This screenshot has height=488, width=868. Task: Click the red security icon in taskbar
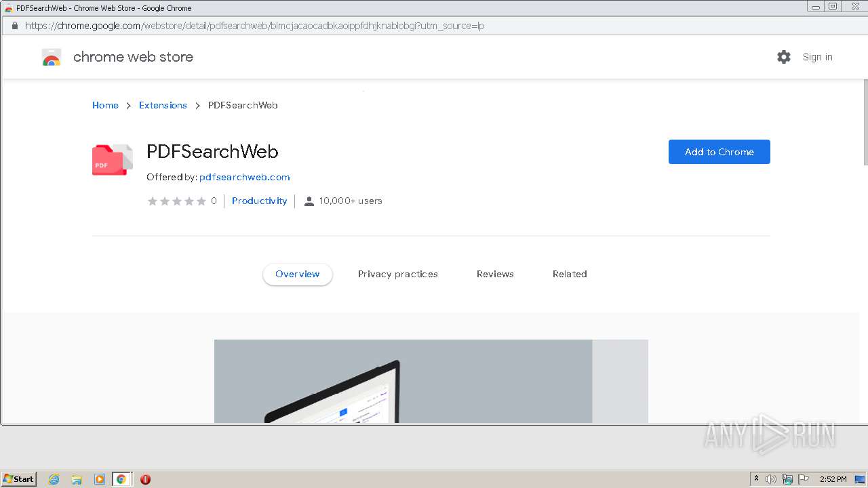145,479
